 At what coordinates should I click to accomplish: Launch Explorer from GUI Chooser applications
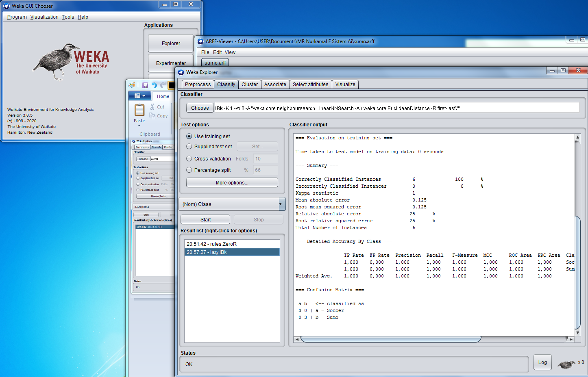click(171, 43)
